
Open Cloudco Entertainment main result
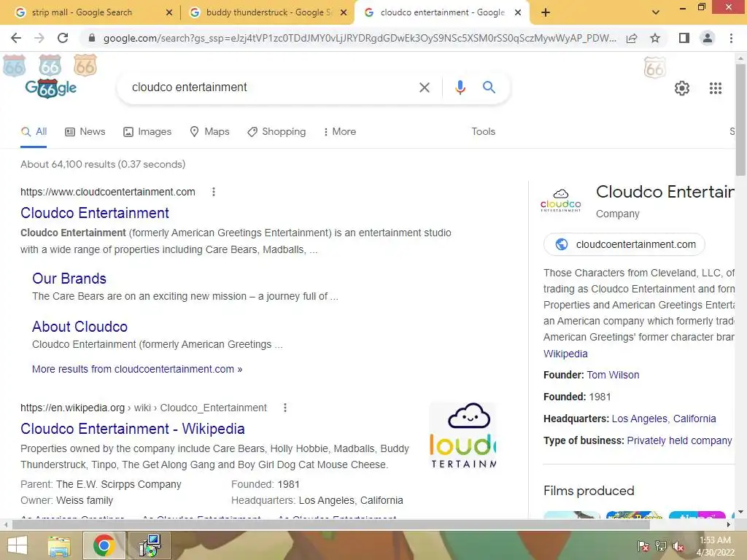pos(94,213)
